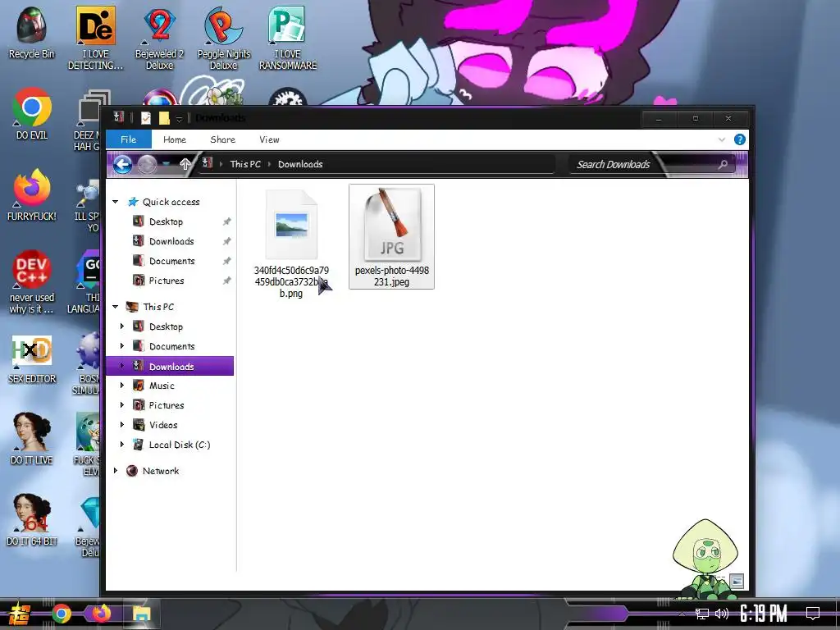Open the DO IT LIVE desktop icon
840x630 pixels.
(x=32, y=438)
